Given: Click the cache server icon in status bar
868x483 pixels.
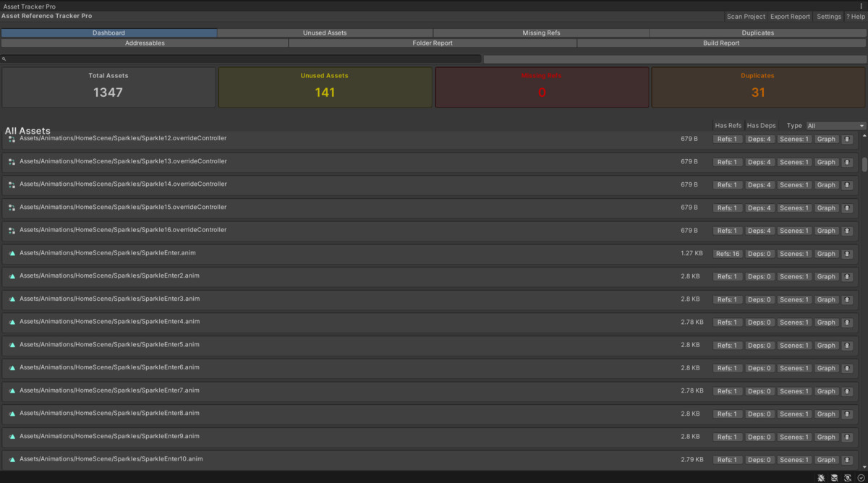Looking at the screenshot, I should coord(833,477).
